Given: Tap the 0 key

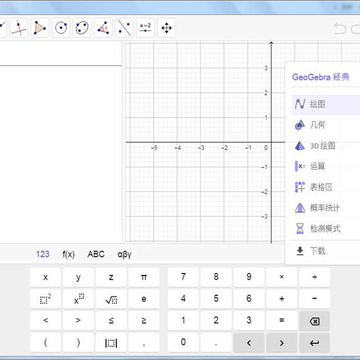Looking at the screenshot, I should (183, 342).
